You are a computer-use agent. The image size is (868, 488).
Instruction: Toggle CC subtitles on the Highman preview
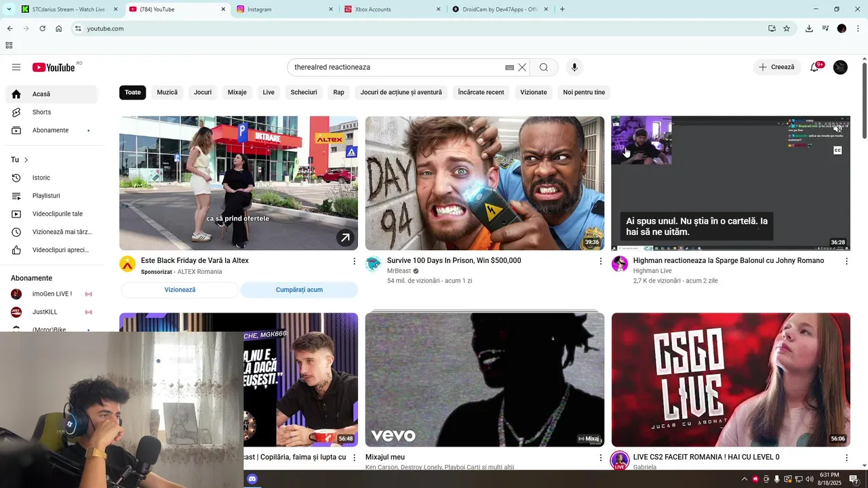point(837,150)
